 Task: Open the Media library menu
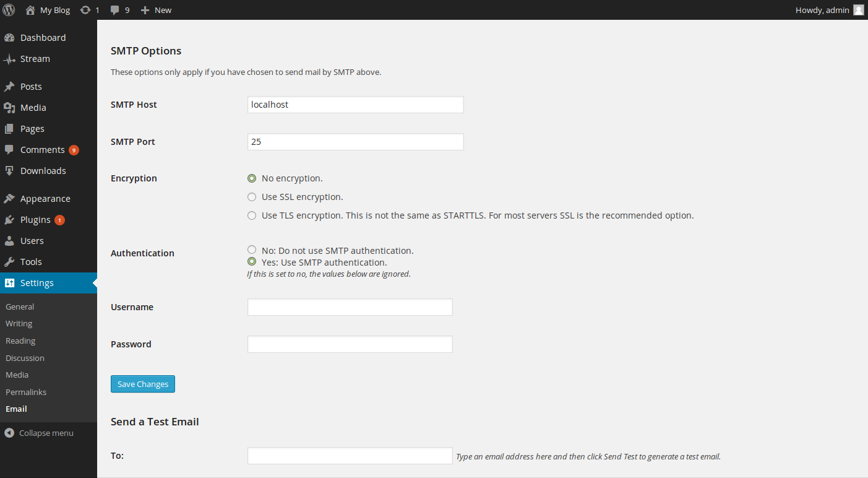click(x=33, y=108)
